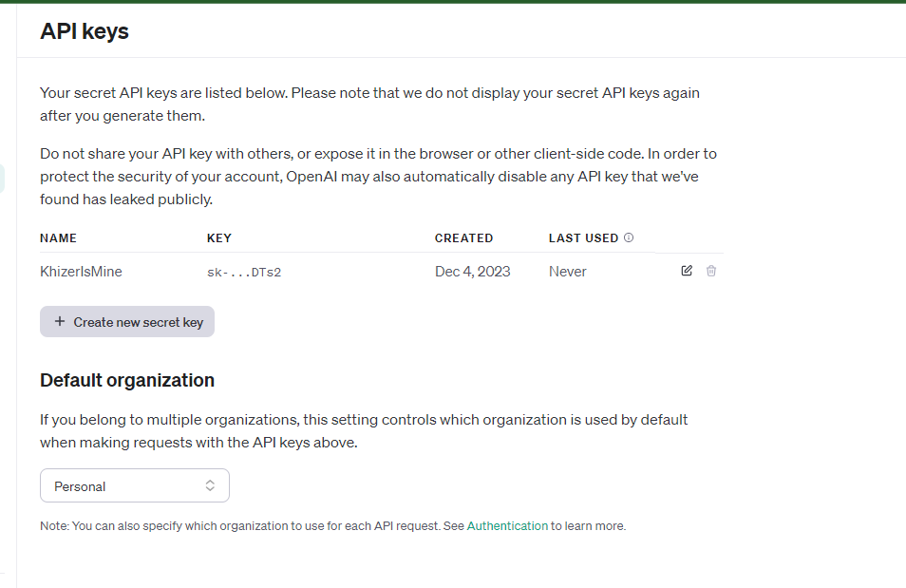Click the KEY column header

tap(218, 238)
